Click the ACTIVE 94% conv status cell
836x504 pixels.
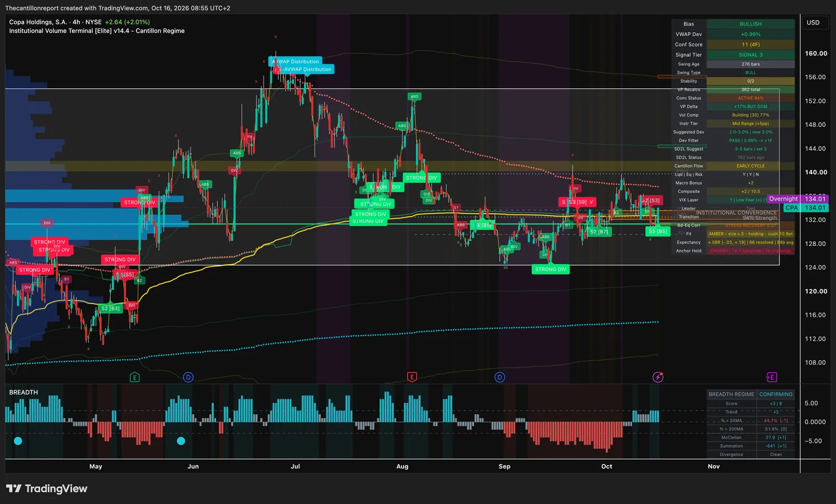pos(751,98)
